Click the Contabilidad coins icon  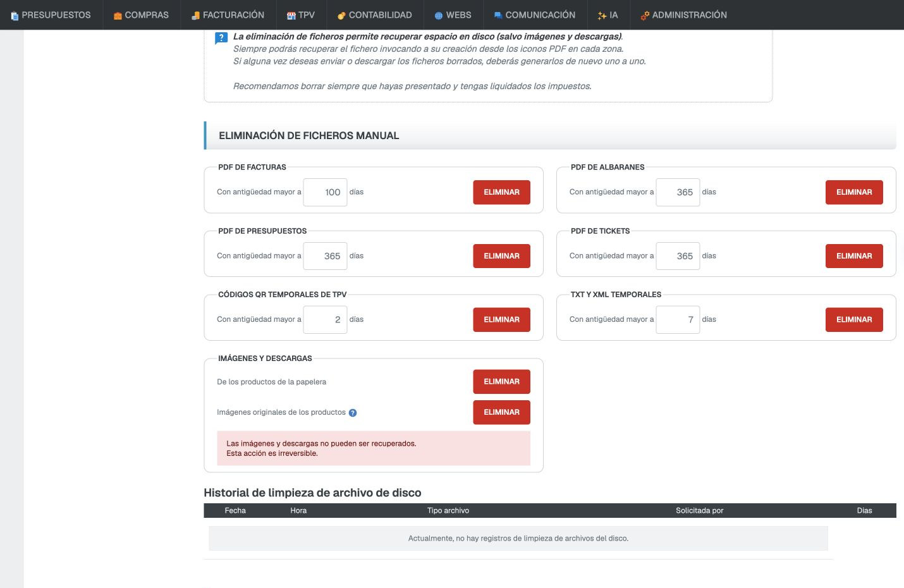[341, 16]
